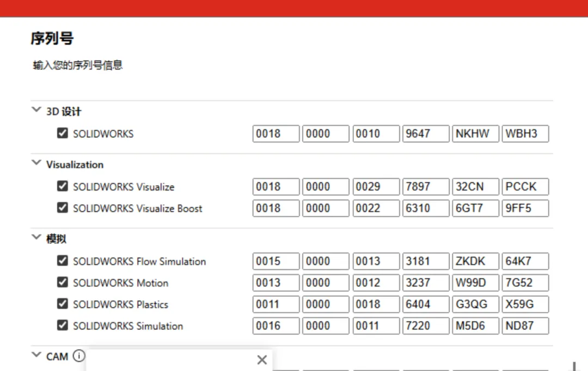Collapse the 模拟 section
Screen dimensions: 588x371
pos(36,237)
